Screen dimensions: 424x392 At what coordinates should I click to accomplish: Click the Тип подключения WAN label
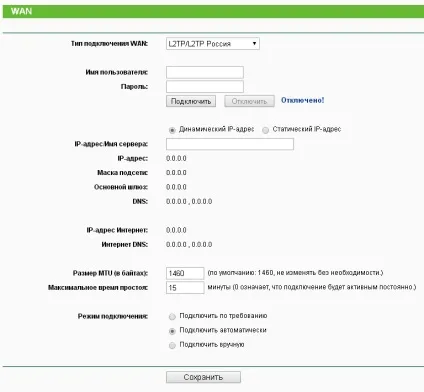(x=109, y=44)
